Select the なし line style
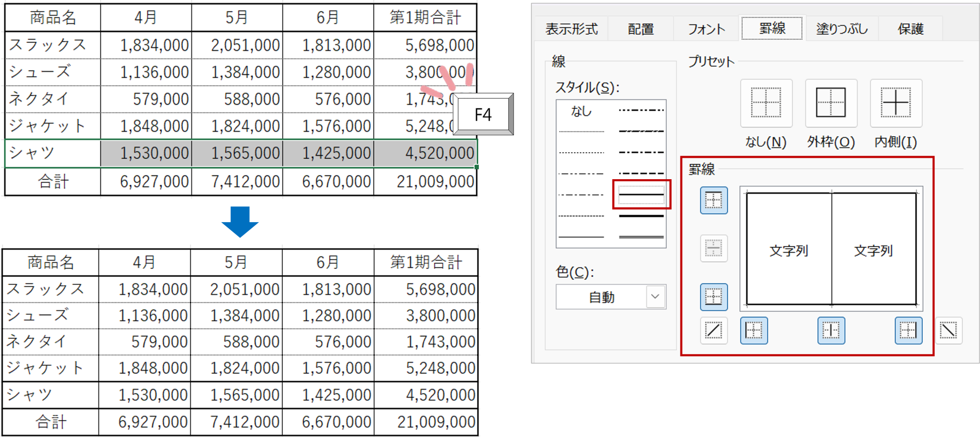Screen dimensions: 980x437 [x=581, y=111]
